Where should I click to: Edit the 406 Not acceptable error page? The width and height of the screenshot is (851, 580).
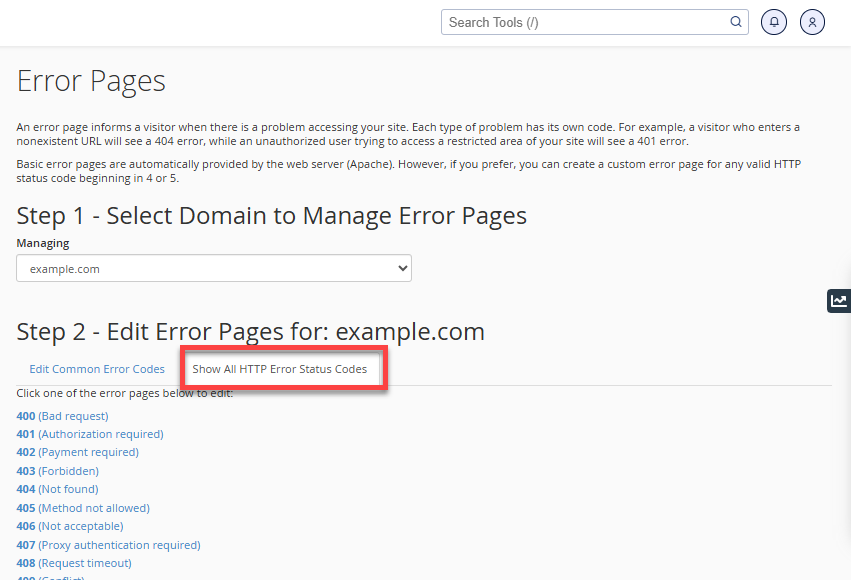[x=69, y=526]
